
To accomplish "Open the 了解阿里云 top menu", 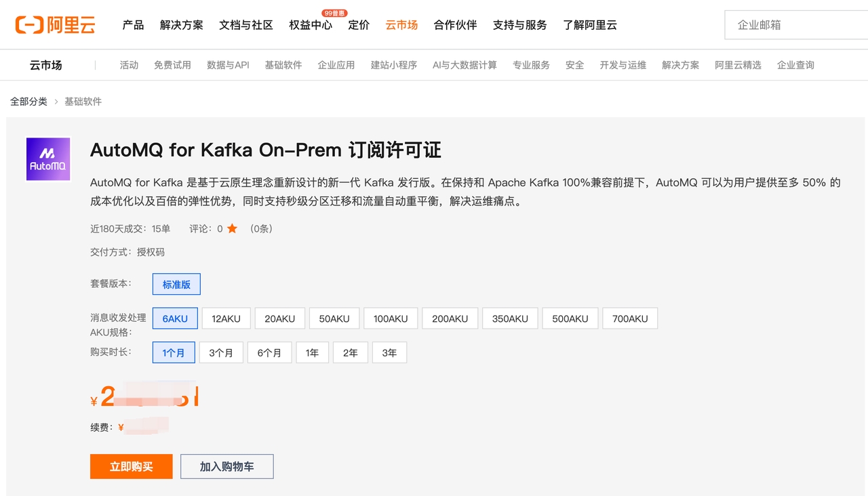I will [x=590, y=25].
